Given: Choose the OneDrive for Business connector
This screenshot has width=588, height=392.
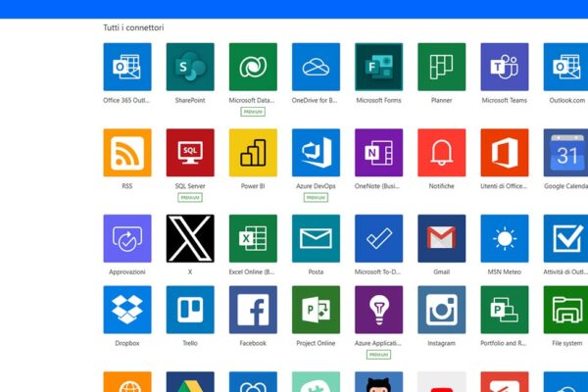Looking at the screenshot, I should click(317, 67).
